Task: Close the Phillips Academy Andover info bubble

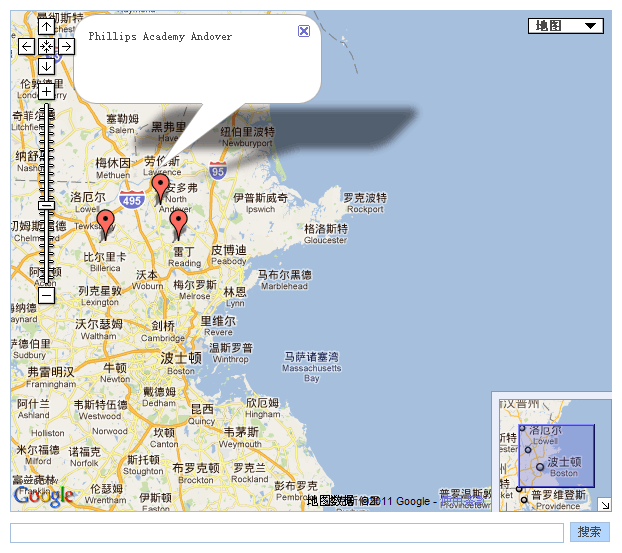Action: pyautogui.click(x=304, y=31)
